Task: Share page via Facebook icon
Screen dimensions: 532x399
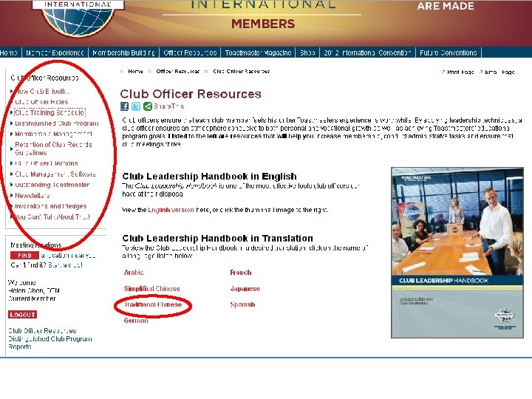Action: click(125, 106)
